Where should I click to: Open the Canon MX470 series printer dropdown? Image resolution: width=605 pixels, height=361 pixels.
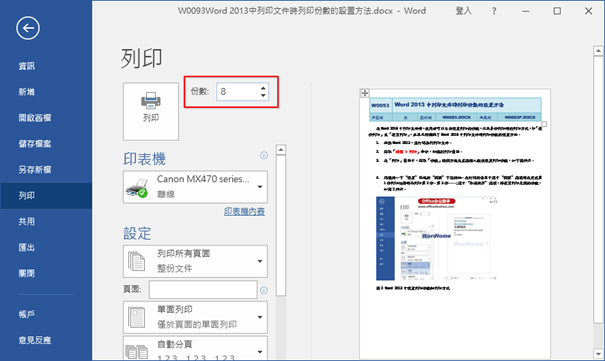[x=195, y=187]
